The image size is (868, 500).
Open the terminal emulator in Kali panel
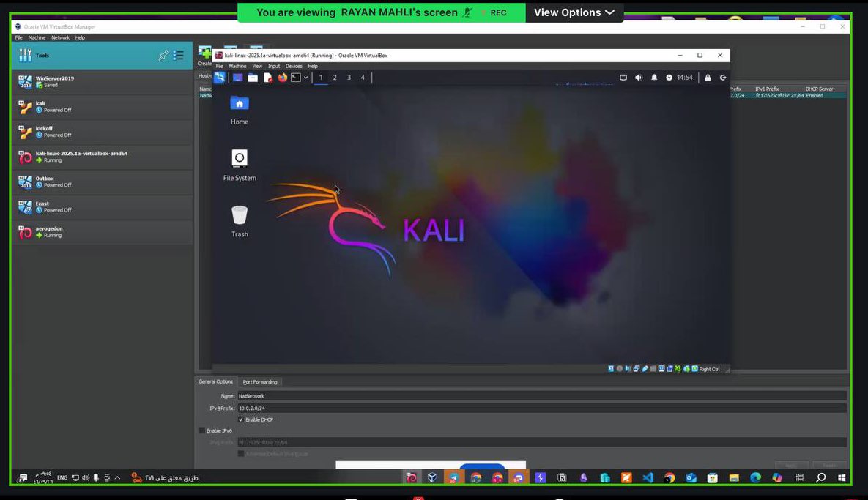[x=296, y=78]
